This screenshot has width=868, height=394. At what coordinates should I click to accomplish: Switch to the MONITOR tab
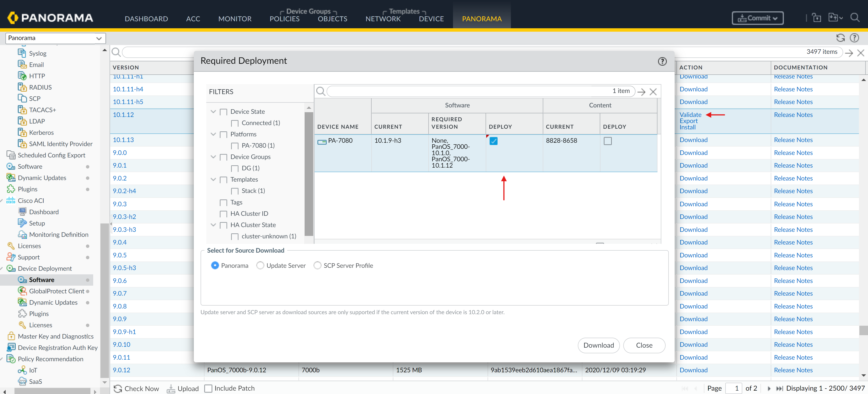click(x=235, y=19)
